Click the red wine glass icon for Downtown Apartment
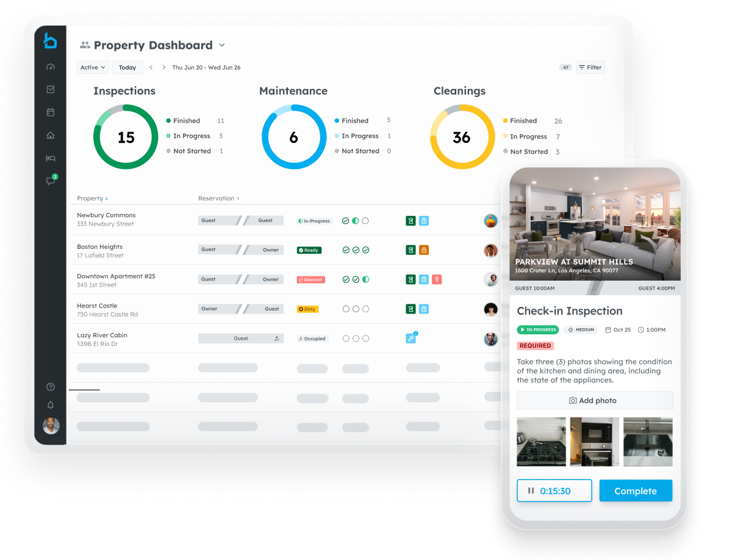Screen dimensions: 732x560 tap(437, 279)
